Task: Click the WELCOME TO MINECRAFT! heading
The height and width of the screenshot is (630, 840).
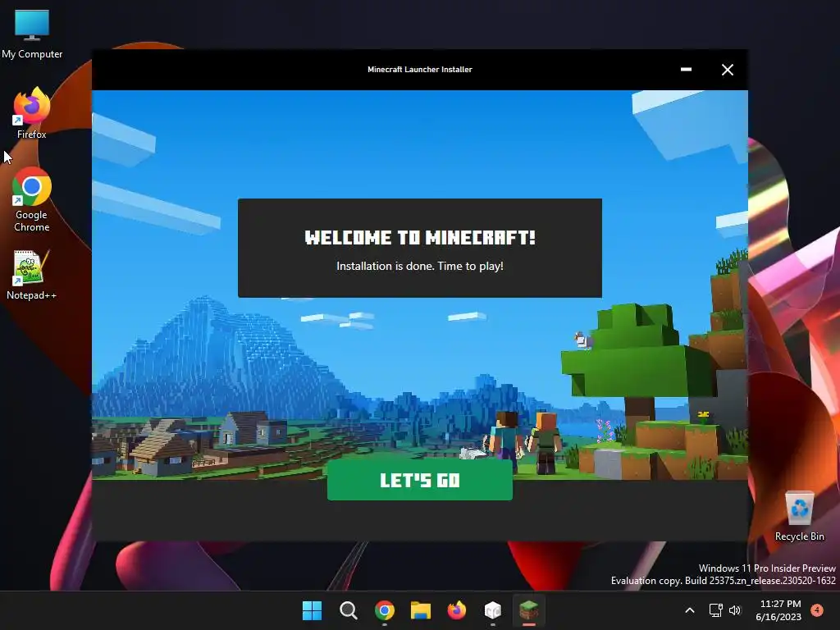Action: [x=419, y=237]
